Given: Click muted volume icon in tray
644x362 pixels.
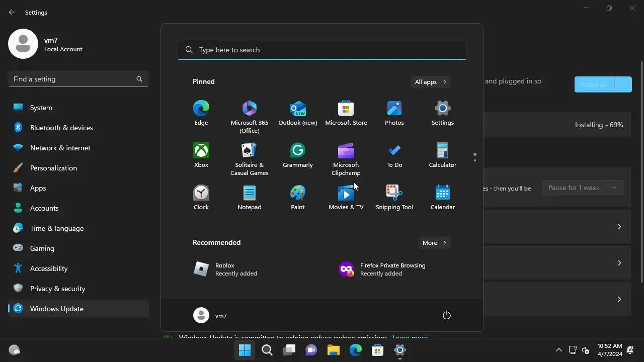Looking at the screenshot, I should pos(586,350).
